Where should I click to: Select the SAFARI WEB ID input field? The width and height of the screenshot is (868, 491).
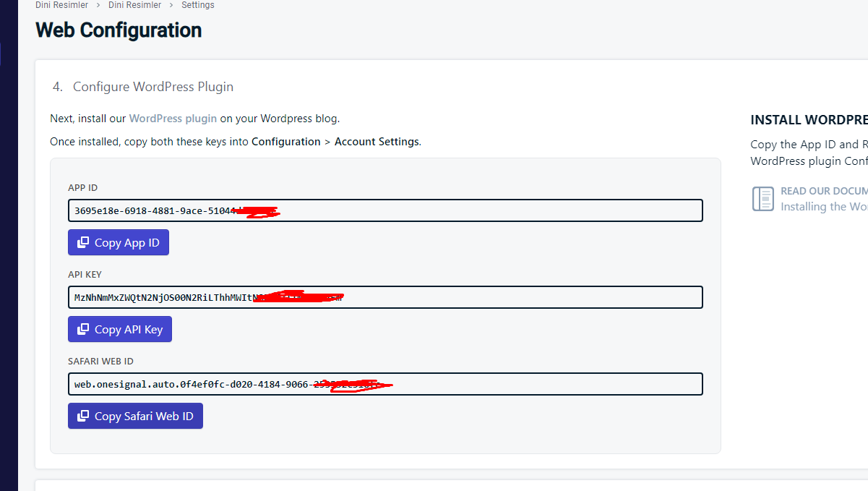pyautogui.click(x=385, y=384)
